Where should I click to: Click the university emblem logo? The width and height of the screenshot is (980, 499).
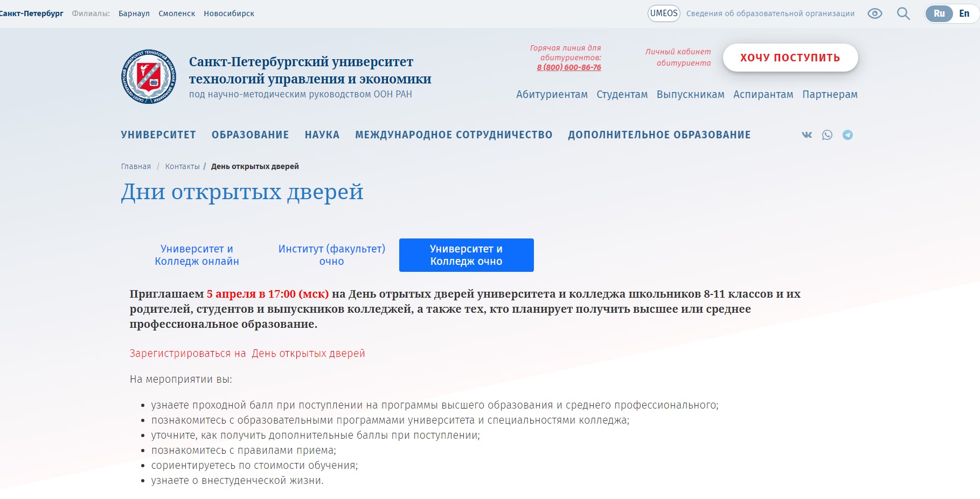coord(149,77)
